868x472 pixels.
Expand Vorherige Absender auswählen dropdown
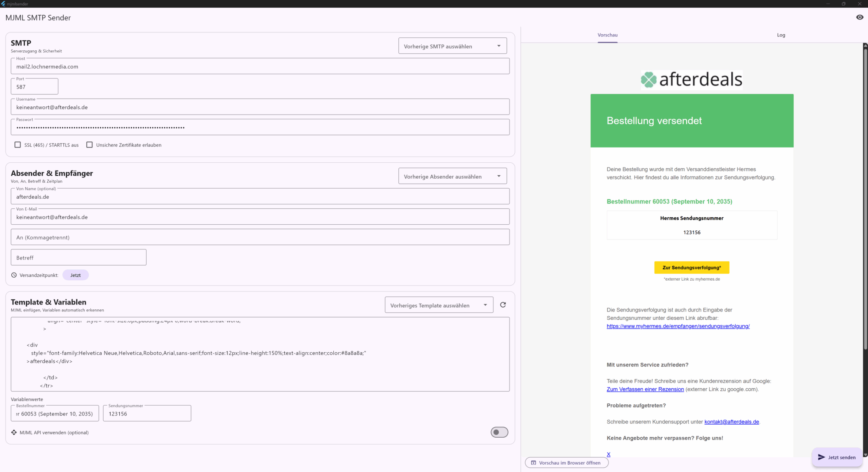tap(452, 176)
